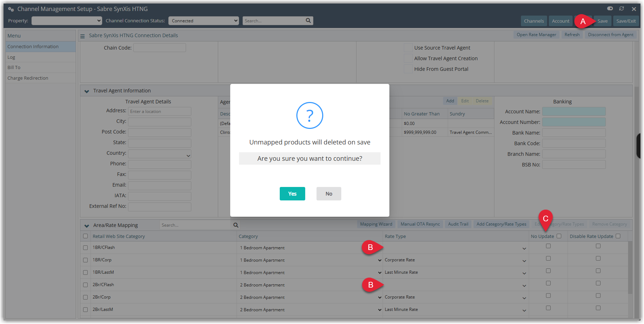
Task: Check No Update for 1BR/Corp row
Action: (548, 258)
